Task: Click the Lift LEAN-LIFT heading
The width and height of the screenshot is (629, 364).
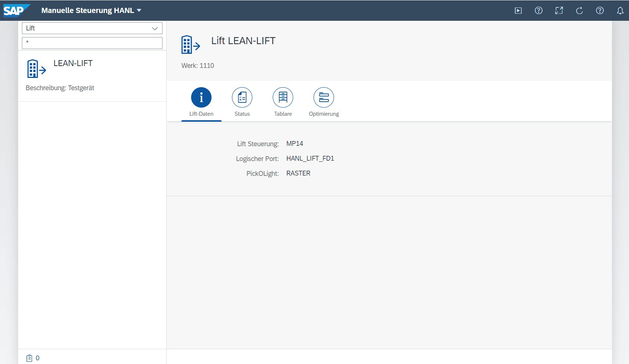Action: tap(243, 41)
